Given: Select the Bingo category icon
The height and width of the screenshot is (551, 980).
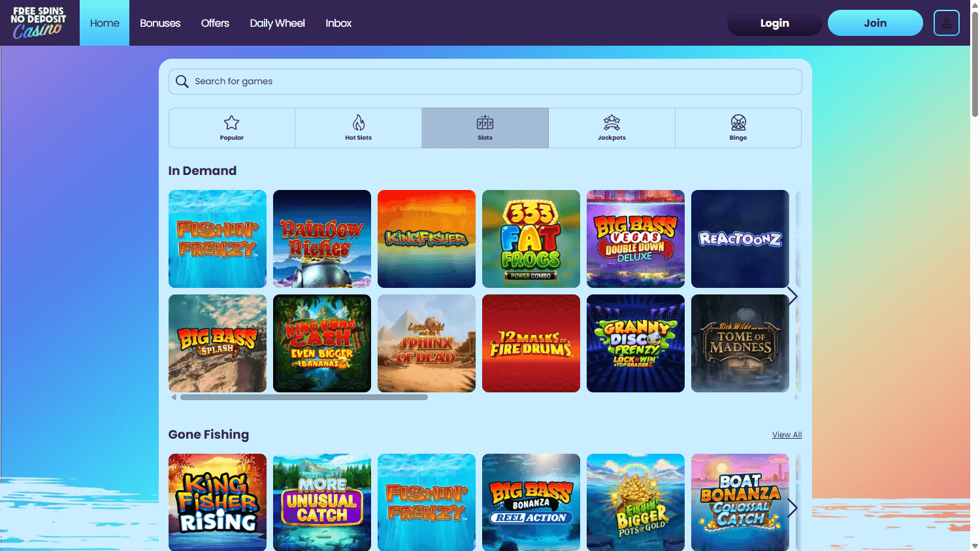Looking at the screenshot, I should (738, 121).
